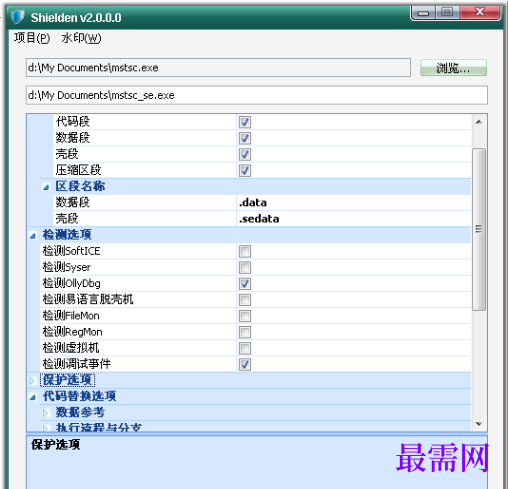Disable the 检测OllyDbg checkbox

pos(245,284)
